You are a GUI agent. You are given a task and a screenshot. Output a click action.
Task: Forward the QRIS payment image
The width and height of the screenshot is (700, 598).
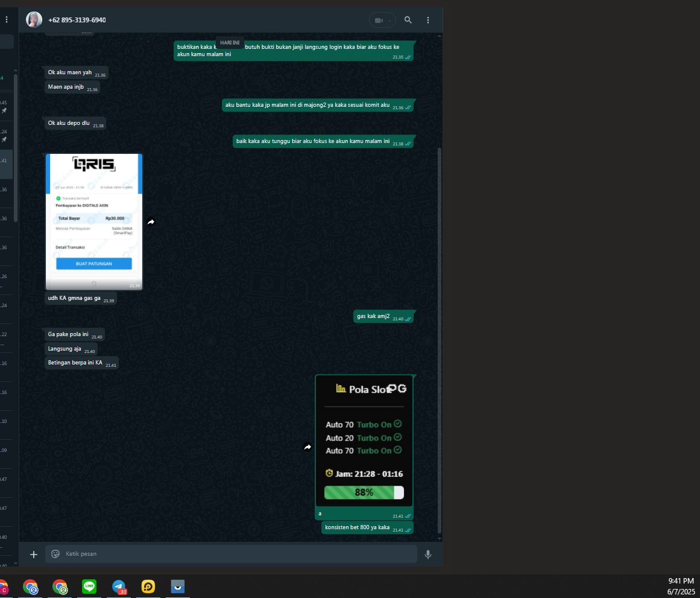[x=151, y=221]
